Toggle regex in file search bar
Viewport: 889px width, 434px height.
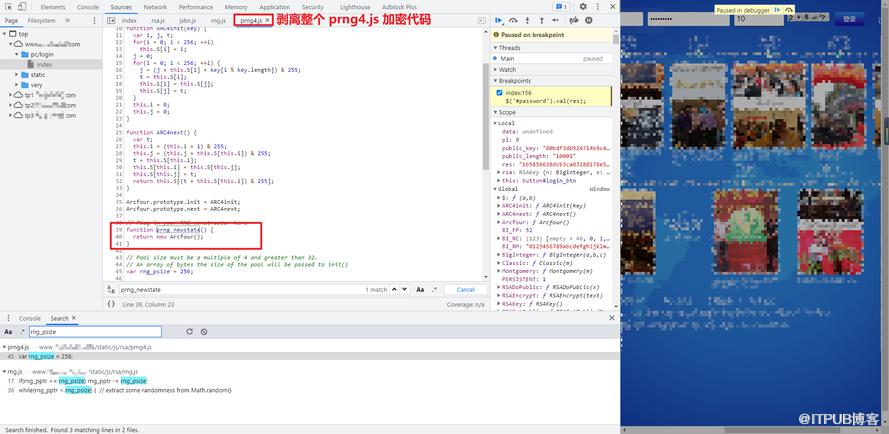(434, 289)
